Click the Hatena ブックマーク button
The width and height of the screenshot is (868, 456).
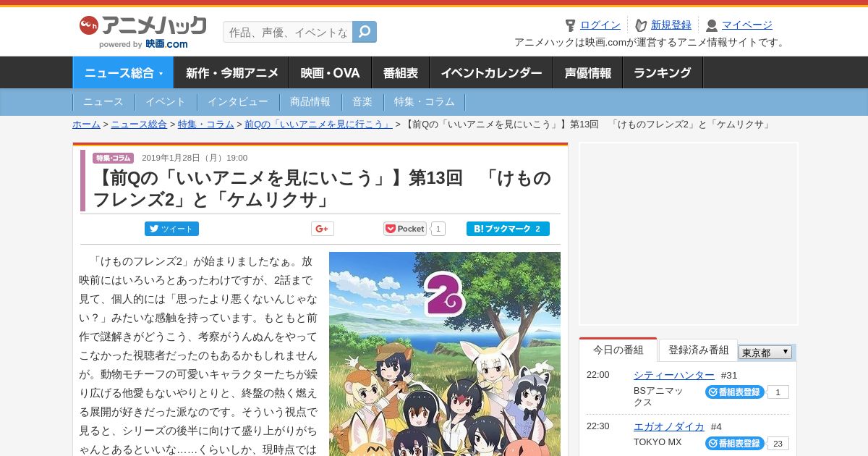click(x=508, y=229)
